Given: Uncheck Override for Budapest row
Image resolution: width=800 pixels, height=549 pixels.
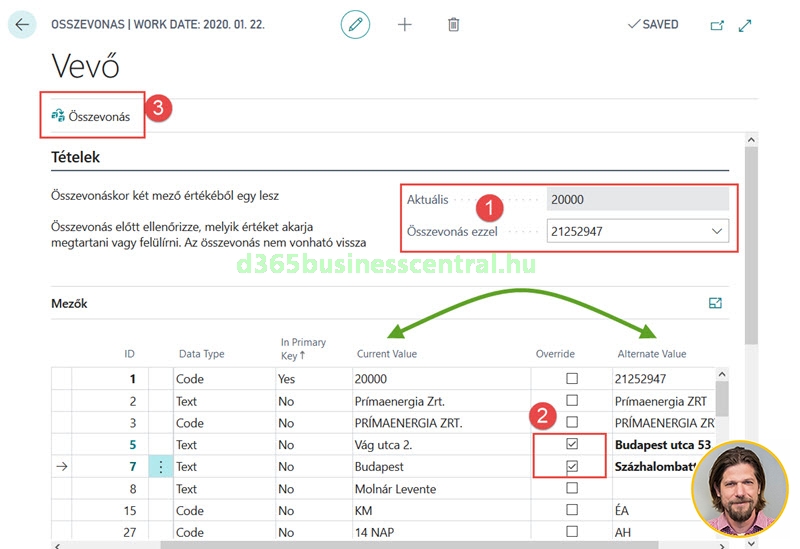Looking at the screenshot, I should (572, 466).
